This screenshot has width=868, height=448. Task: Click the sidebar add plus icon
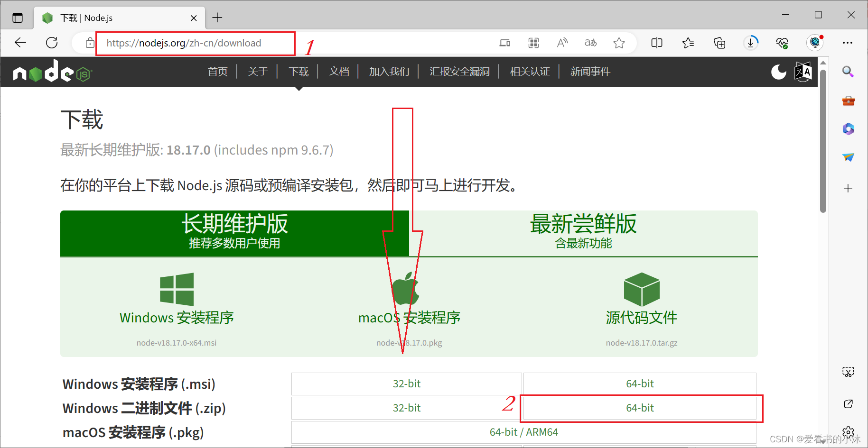(848, 188)
